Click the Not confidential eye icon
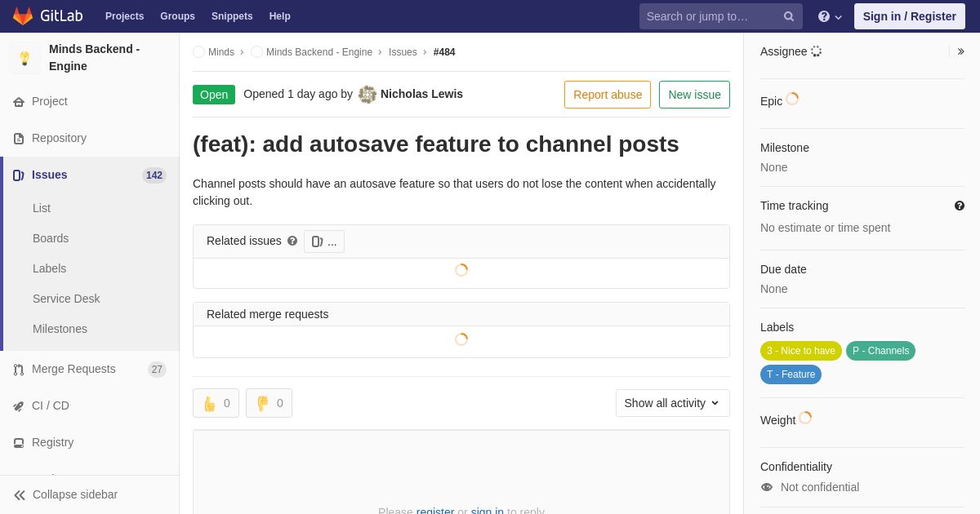This screenshot has height=514, width=980. pos(767,487)
